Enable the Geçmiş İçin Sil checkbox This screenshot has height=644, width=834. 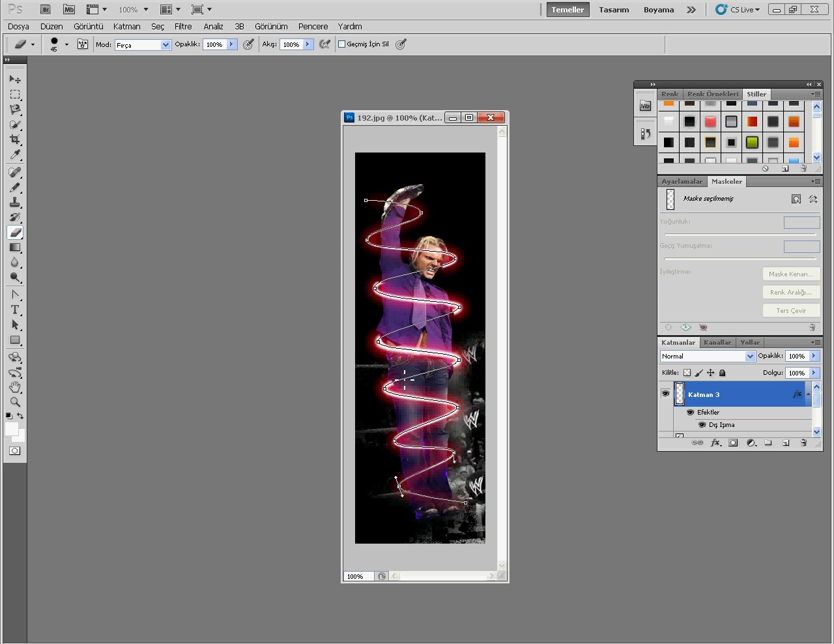tap(341, 44)
